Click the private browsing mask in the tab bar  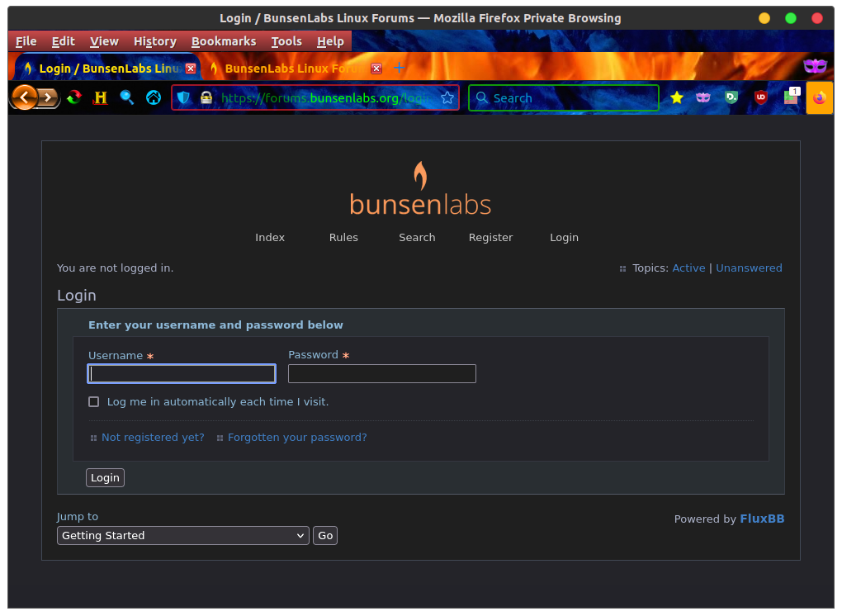[x=815, y=66]
